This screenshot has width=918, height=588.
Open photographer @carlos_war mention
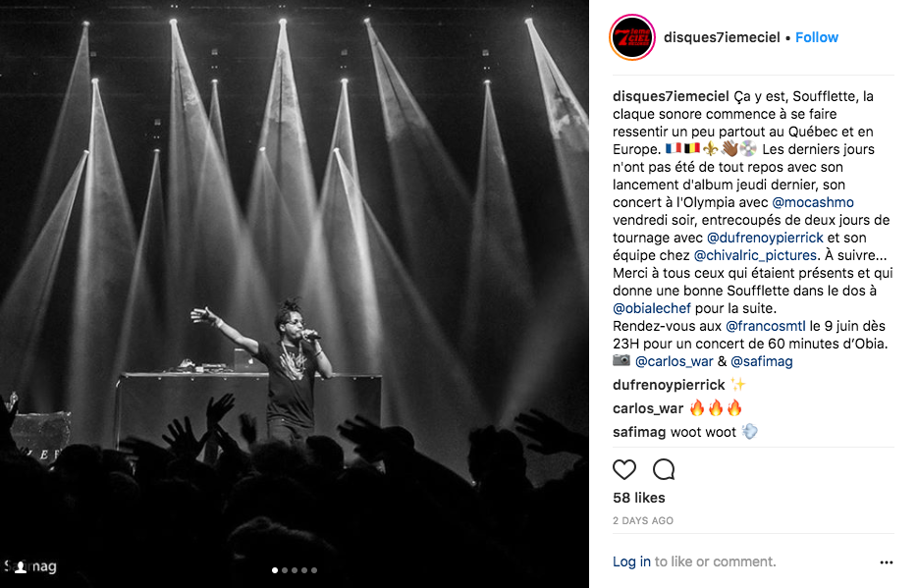tap(675, 361)
